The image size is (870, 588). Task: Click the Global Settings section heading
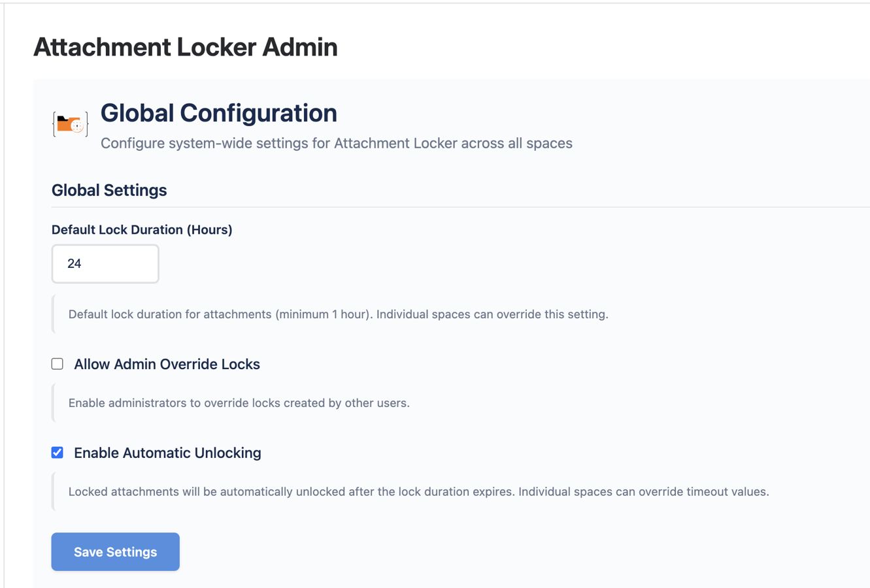109,190
